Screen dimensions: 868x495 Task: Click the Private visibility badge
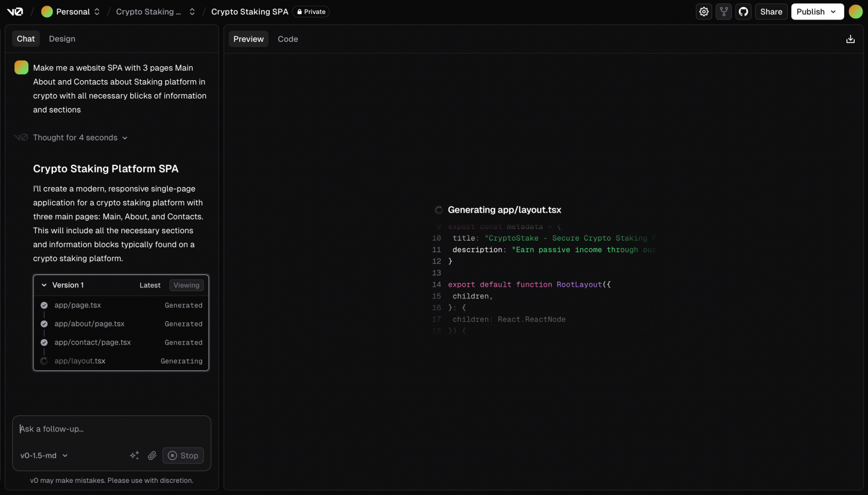(310, 11)
